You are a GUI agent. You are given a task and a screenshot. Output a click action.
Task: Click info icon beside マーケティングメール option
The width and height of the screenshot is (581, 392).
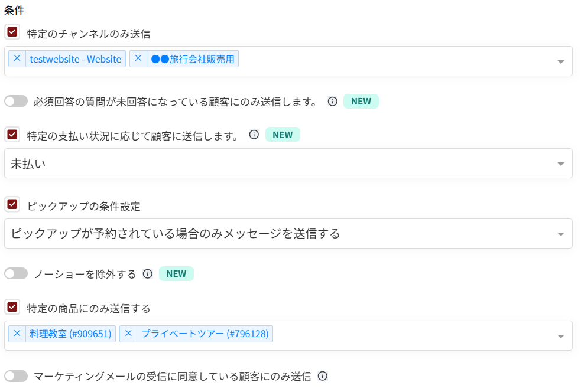point(323,376)
